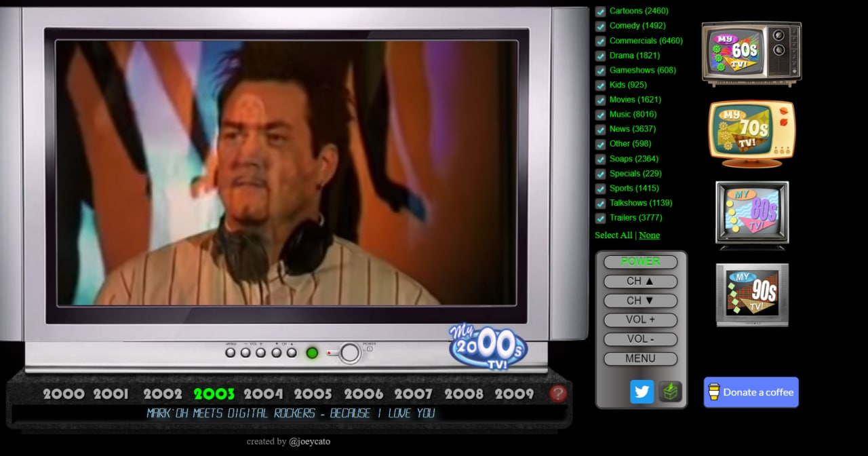This screenshot has height=456, width=868.
Task: Click the Twitter share icon
Action: click(x=642, y=392)
